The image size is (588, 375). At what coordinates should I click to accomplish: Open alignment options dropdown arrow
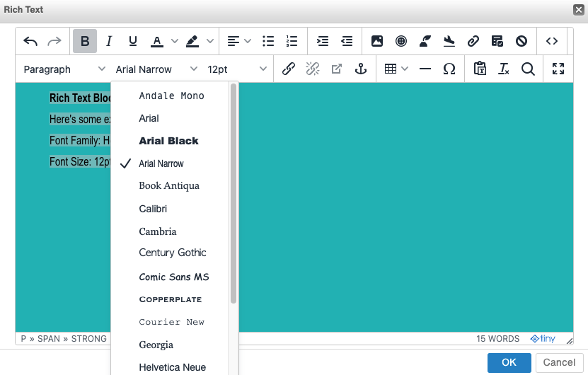tap(248, 41)
